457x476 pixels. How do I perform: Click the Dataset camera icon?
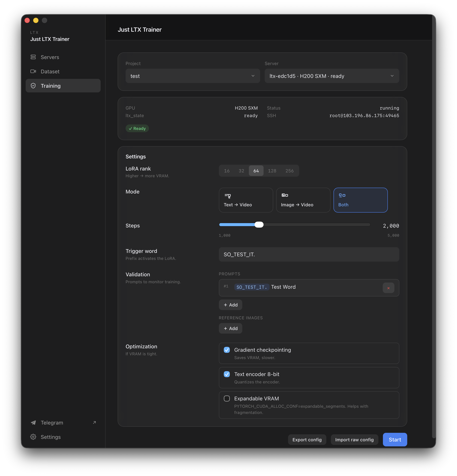(33, 71)
